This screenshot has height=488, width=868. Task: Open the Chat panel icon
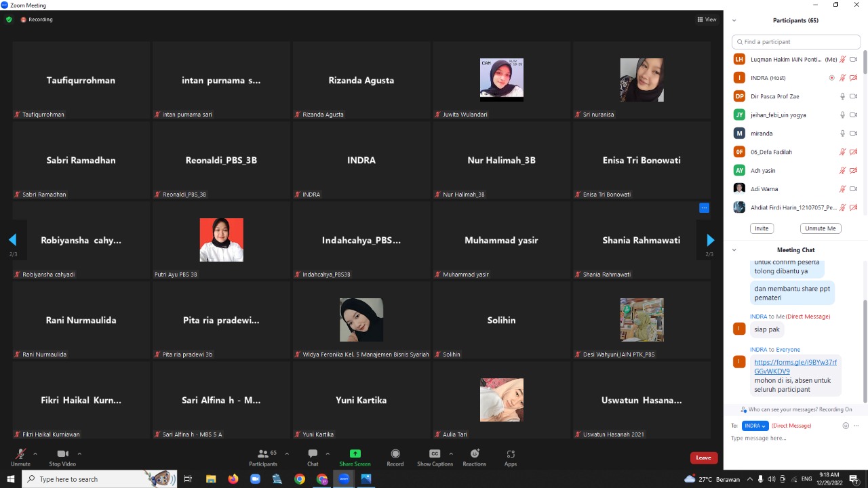[313, 454]
